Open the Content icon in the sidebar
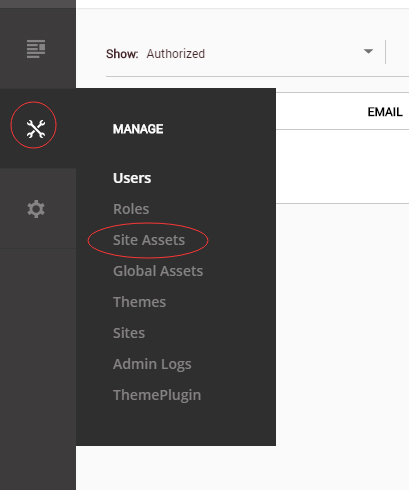The image size is (409, 490). pyautogui.click(x=36, y=49)
